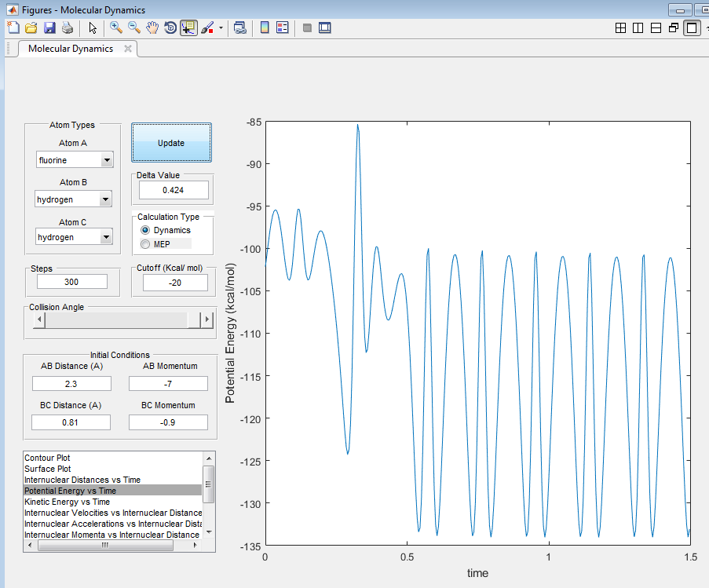
Task: Select the MEP calculation type
Action: (145, 244)
